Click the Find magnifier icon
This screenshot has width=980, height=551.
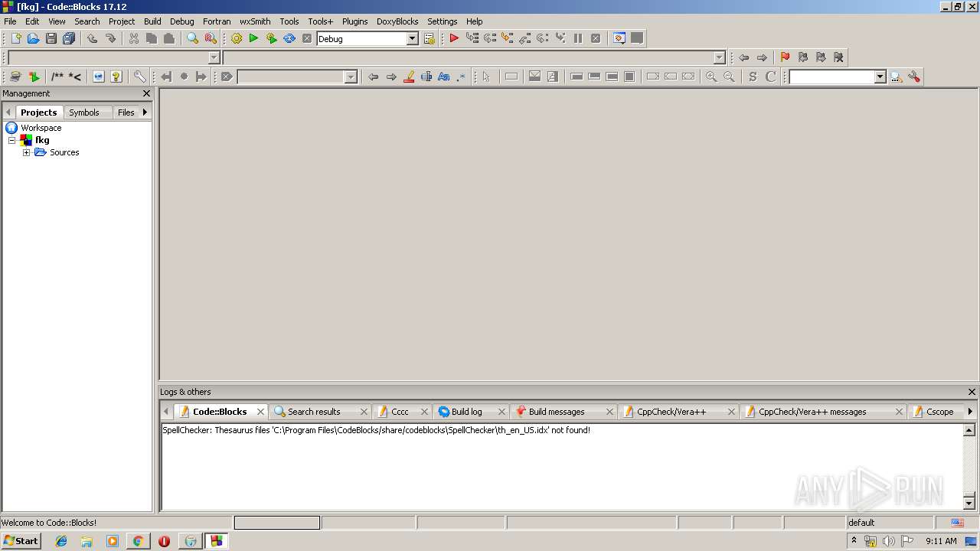tap(193, 38)
